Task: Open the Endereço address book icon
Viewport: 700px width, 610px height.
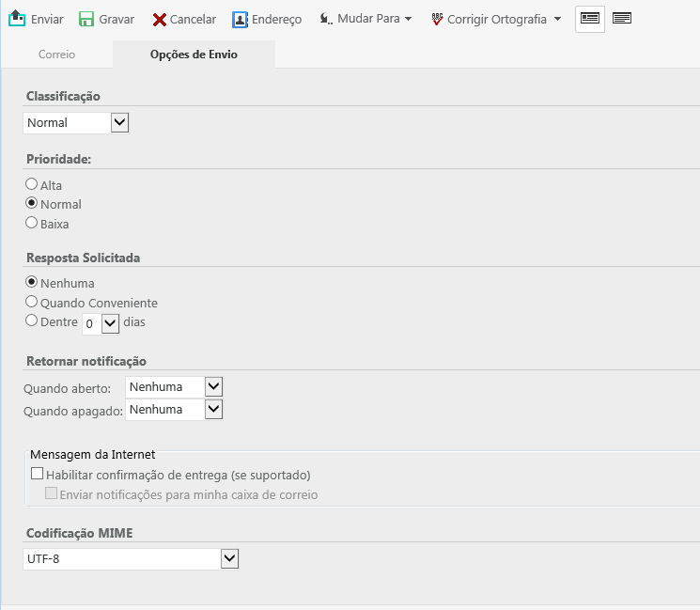Action: (x=240, y=20)
